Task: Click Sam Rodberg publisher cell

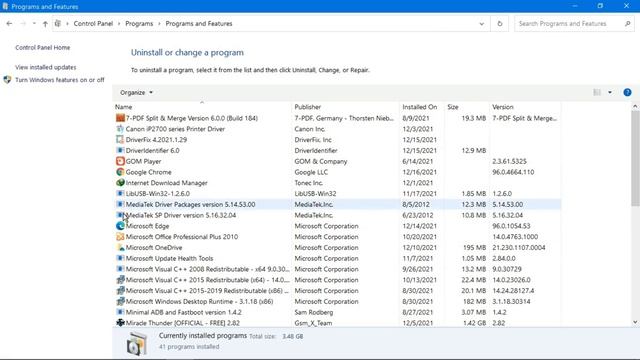Action: [314, 312]
